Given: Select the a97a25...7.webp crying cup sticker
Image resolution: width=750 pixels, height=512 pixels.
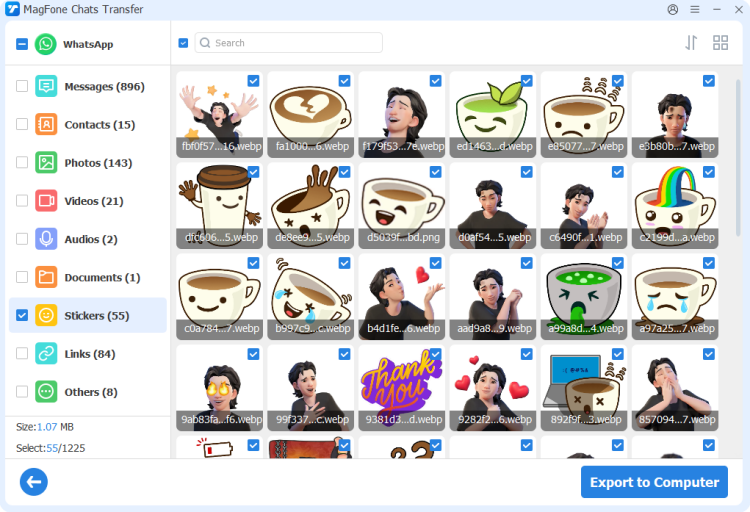Looking at the screenshot, I should [x=675, y=297].
